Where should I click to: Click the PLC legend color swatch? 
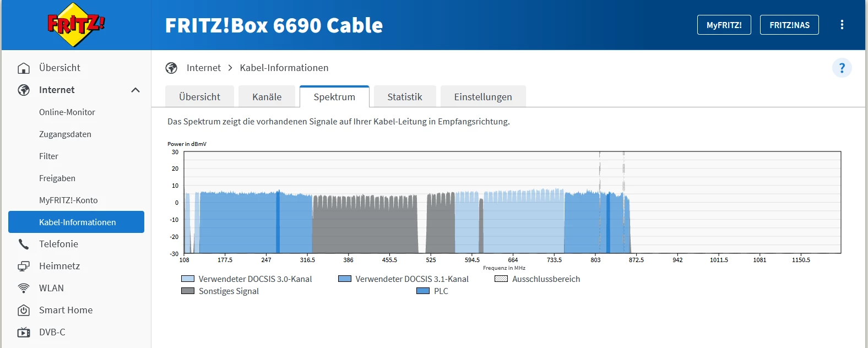423,291
